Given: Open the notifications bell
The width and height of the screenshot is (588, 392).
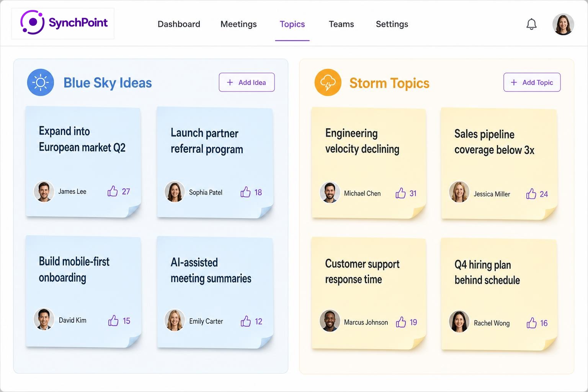Looking at the screenshot, I should click(x=531, y=24).
